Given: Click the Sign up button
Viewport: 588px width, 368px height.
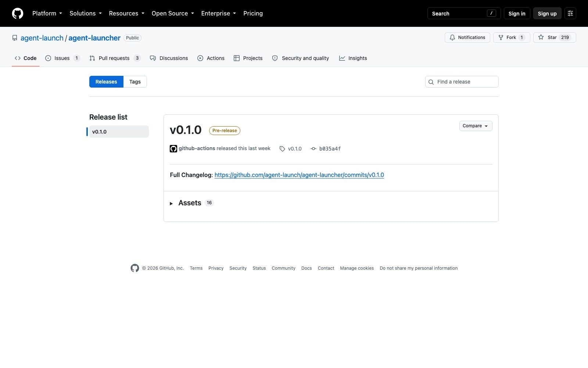Looking at the screenshot, I should [547, 13].
